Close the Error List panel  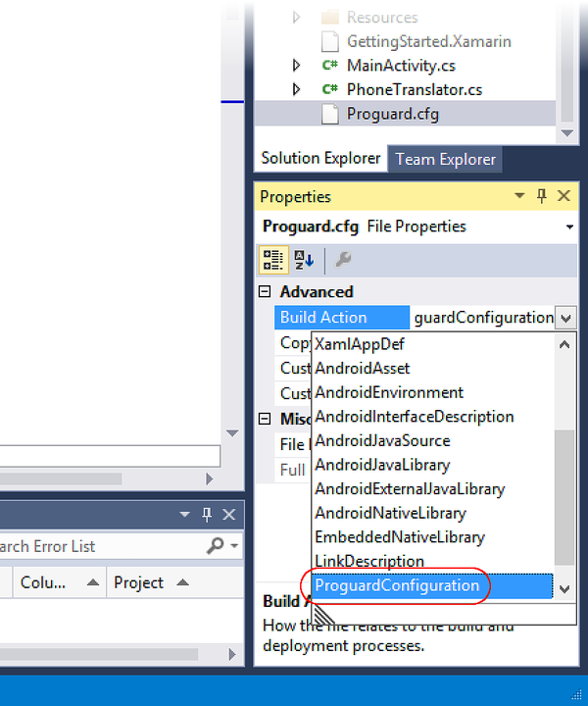click(229, 514)
